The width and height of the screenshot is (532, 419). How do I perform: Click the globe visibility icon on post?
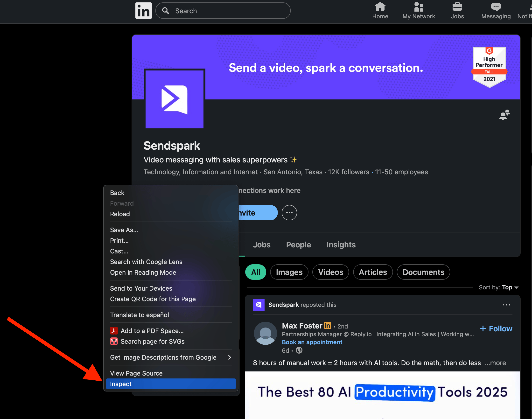(299, 350)
